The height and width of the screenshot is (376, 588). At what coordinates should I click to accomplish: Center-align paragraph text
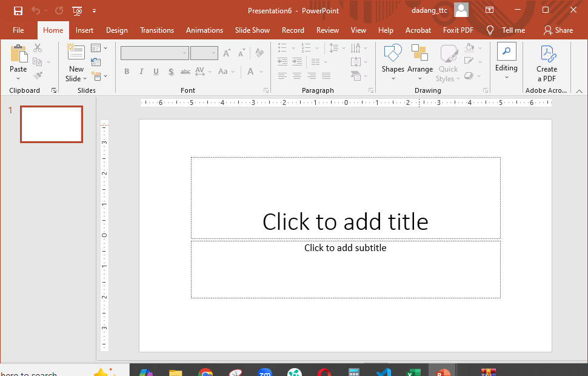coord(296,75)
